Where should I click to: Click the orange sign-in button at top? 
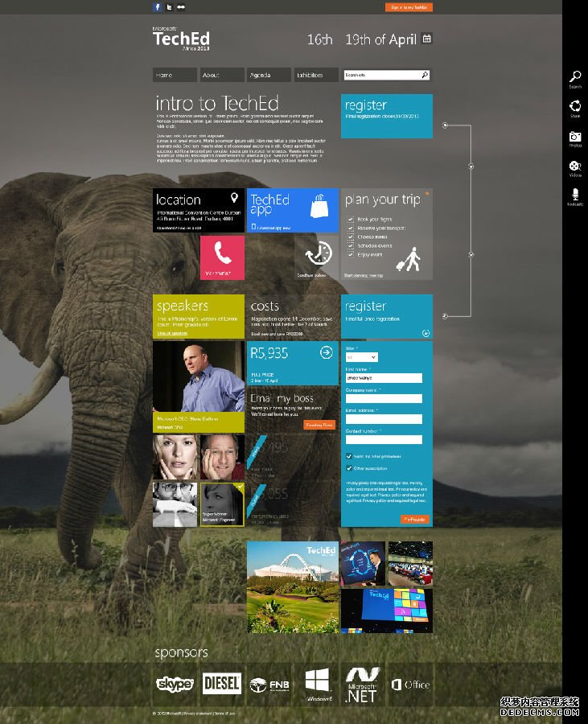click(409, 7)
